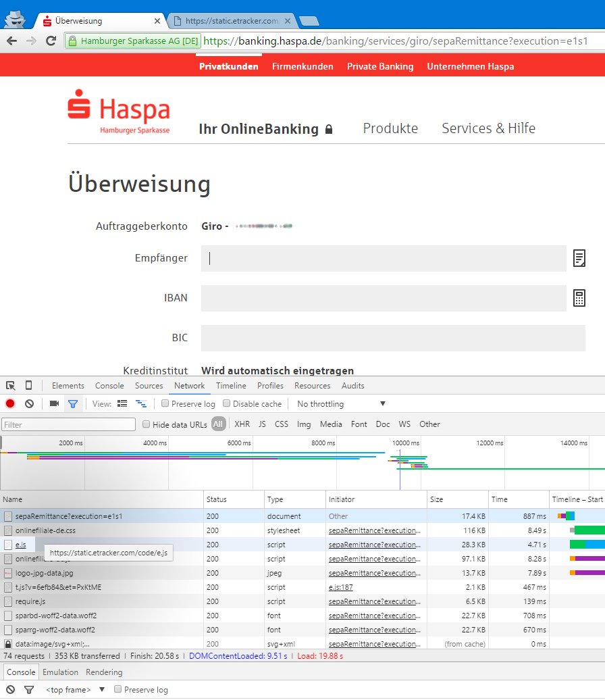Clear the network log with the clear icon
This screenshot has height=700, width=605.
pos(30,403)
